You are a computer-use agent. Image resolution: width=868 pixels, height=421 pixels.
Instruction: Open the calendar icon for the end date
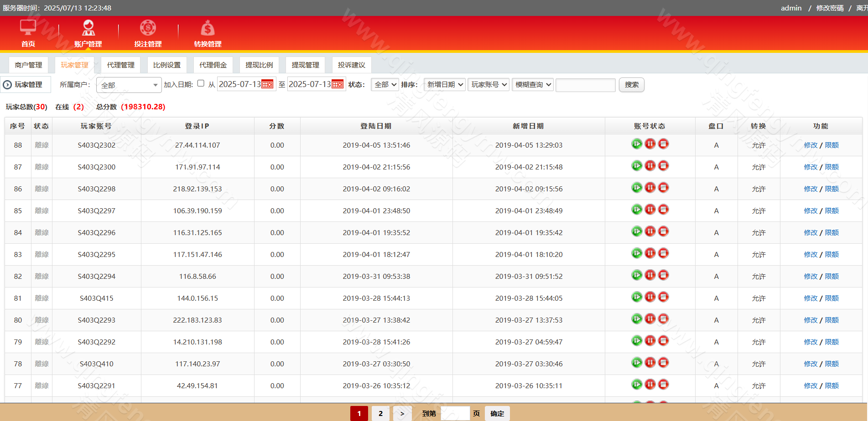coord(338,85)
